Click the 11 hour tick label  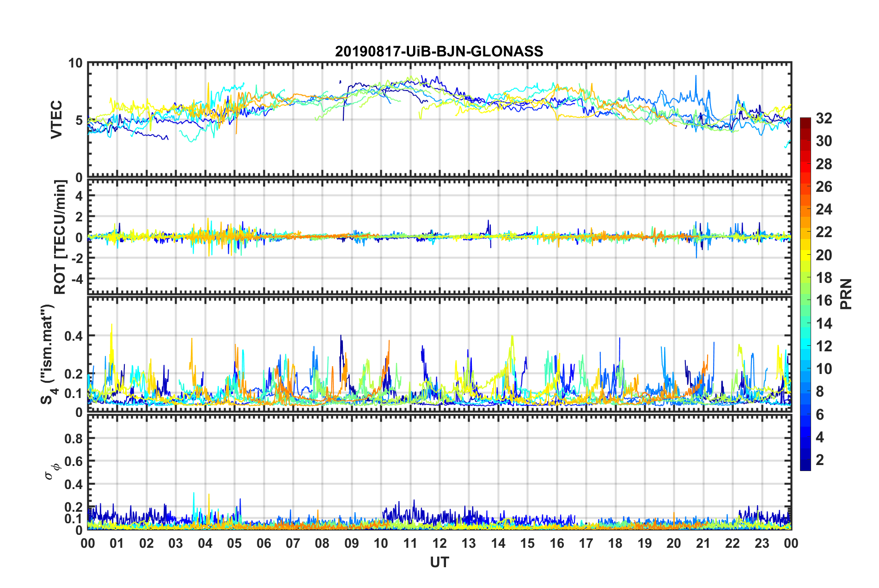coord(410,543)
